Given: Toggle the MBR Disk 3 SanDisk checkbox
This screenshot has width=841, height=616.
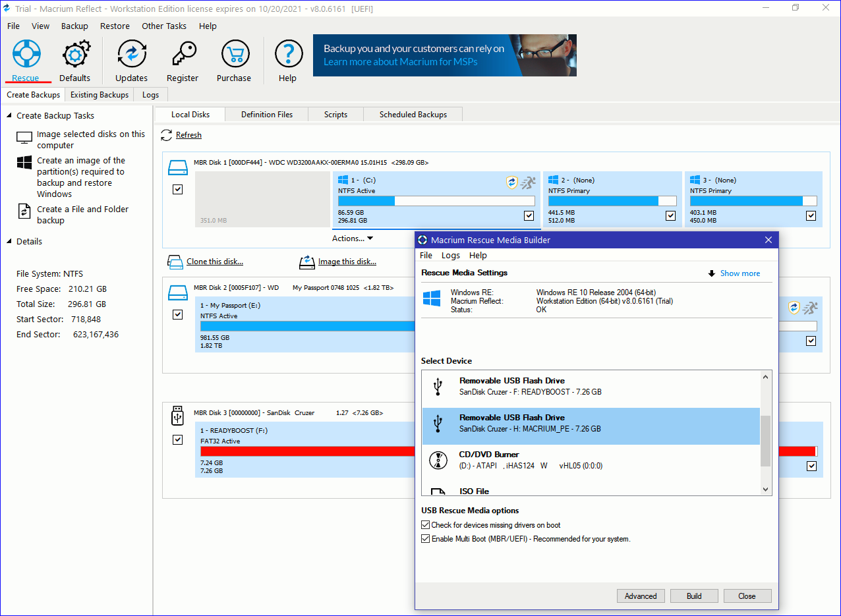Looking at the screenshot, I should tap(177, 439).
